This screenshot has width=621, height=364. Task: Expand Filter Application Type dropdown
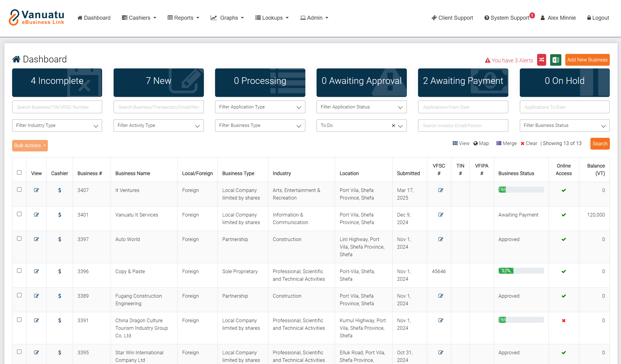260,107
